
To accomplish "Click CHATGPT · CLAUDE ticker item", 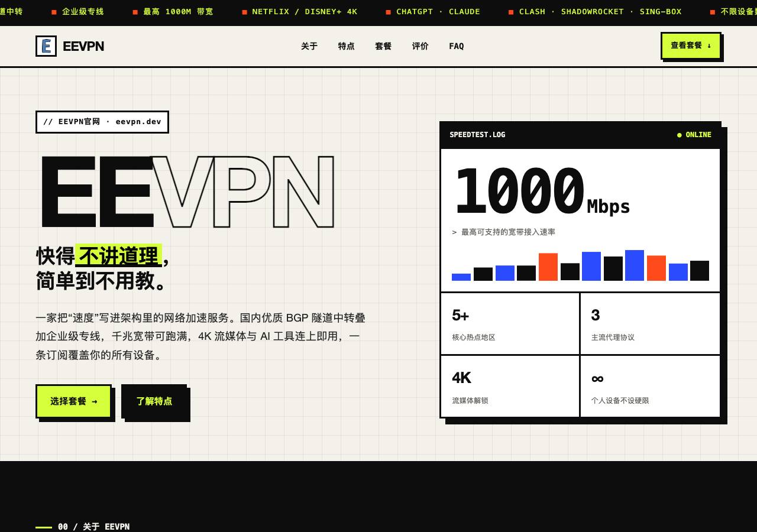I will pyautogui.click(x=438, y=12).
